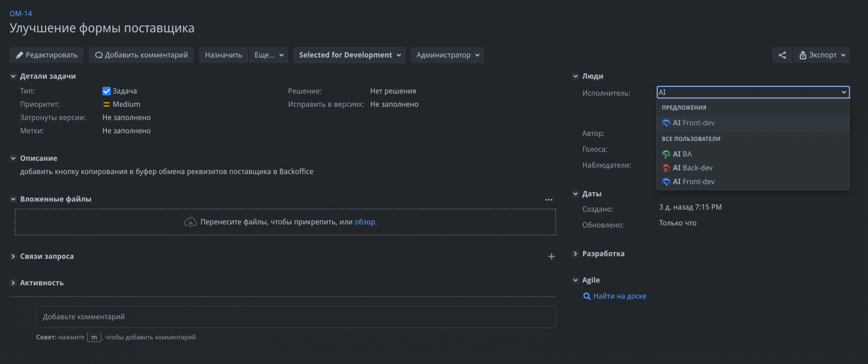The image size is (868, 364).
Task: Click Не заполнено next to Затронуты версии
Action: coord(126,117)
